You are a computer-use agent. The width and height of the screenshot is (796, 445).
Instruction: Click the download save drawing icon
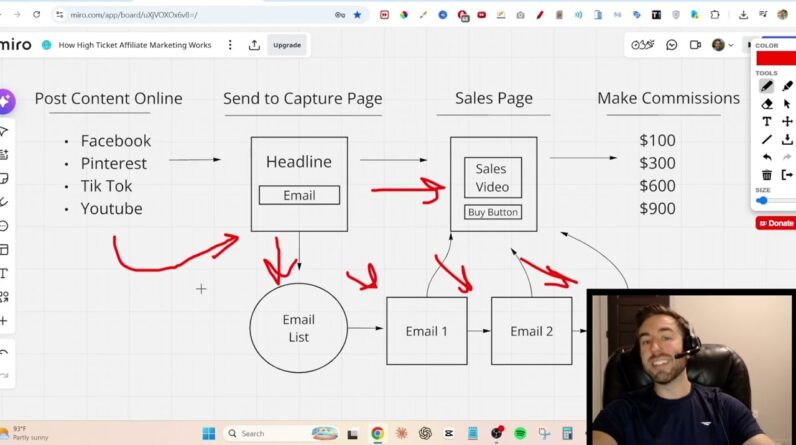pyautogui.click(x=787, y=139)
